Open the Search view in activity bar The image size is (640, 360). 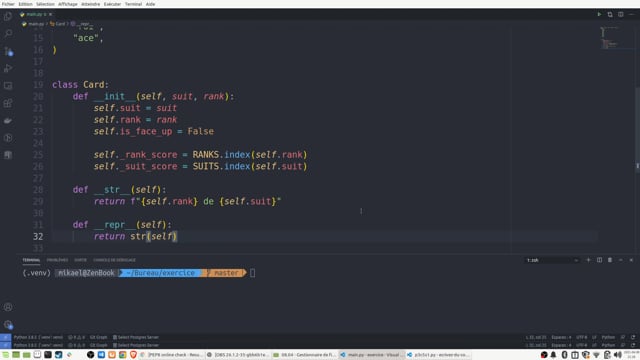(x=8, y=34)
